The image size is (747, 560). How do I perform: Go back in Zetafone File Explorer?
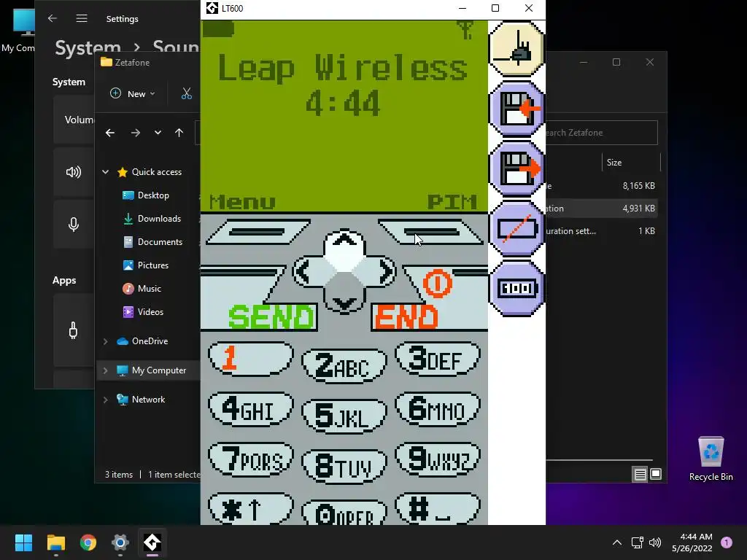point(110,133)
